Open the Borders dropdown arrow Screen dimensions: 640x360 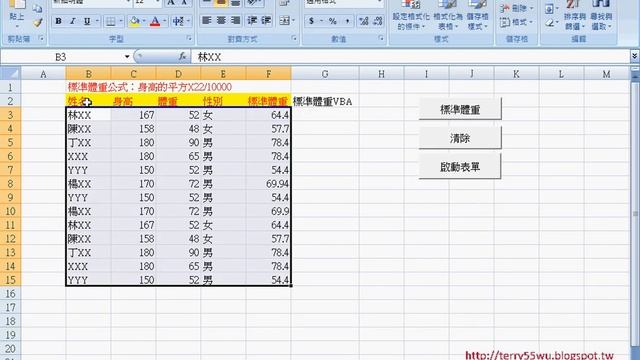pyautogui.click(x=121, y=21)
